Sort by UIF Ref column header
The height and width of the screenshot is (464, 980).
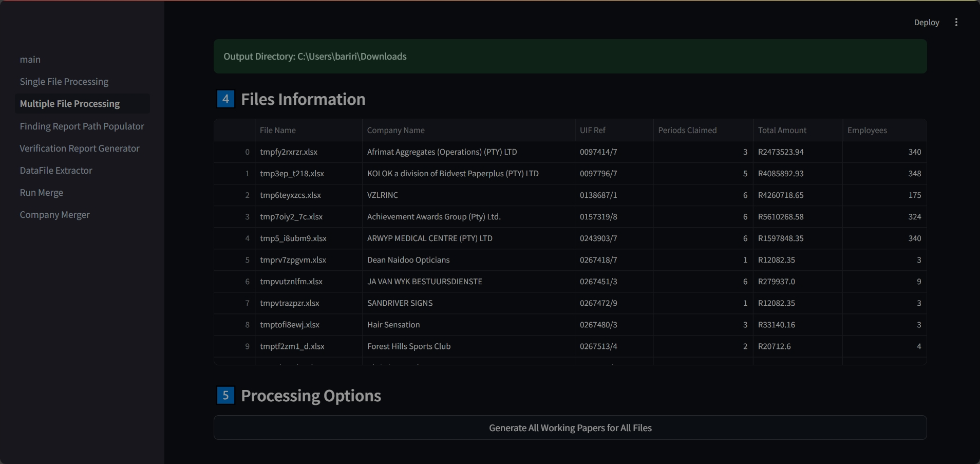614,131
